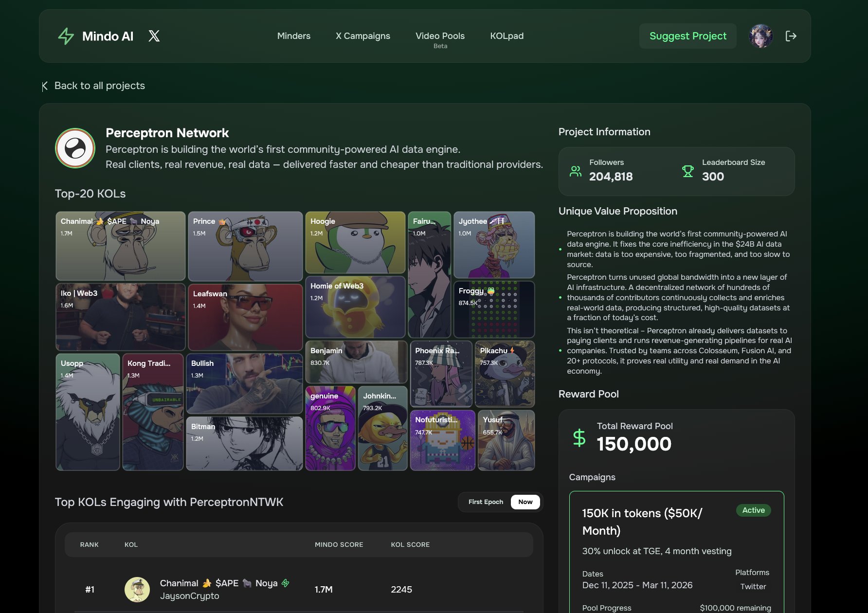Open Benjamin KOL card
Screen dimensions: 868x613
click(356, 362)
